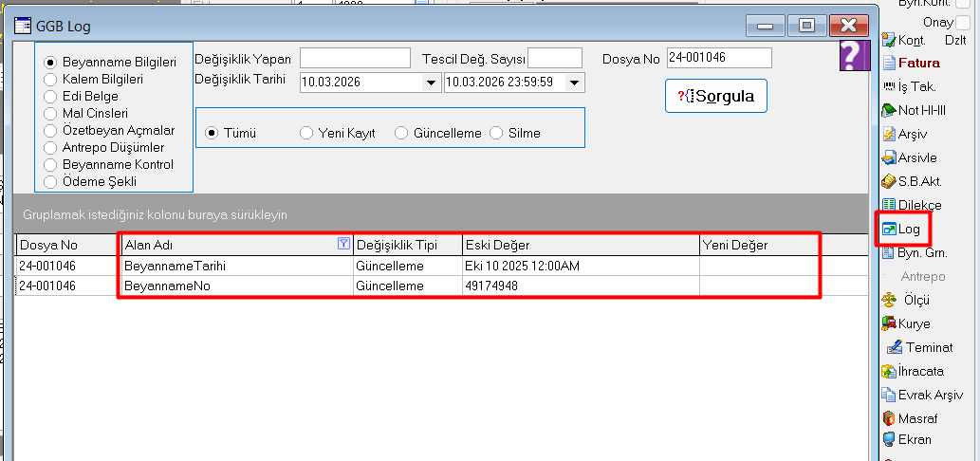Image resolution: width=980 pixels, height=461 pixels.
Task: Select the Kalem Bilgileri radio button
Action: pos(51,80)
